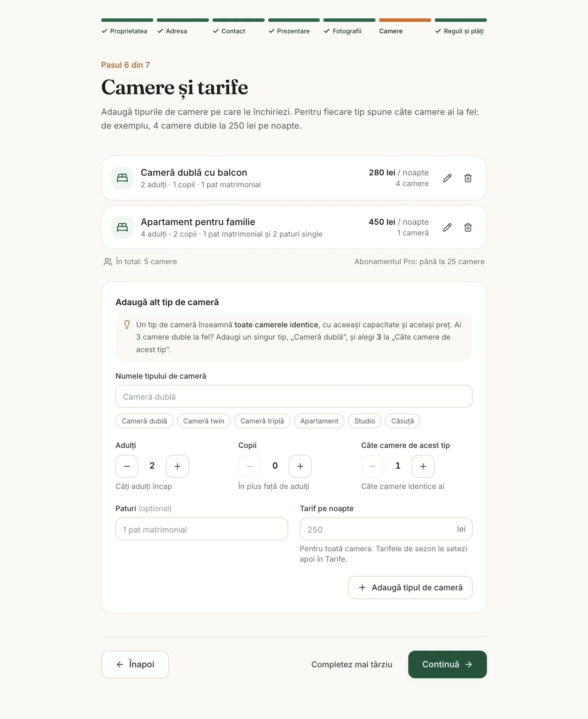Edit the Apartament pentru familie entry

(447, 227)
